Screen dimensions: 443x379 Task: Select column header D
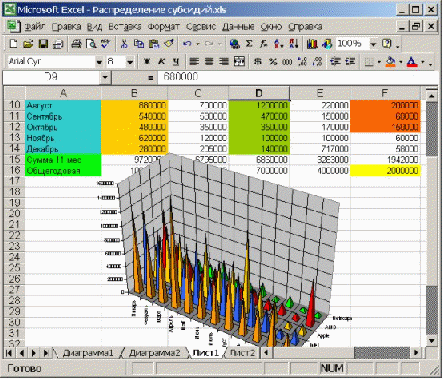click(x=259, y=93)
